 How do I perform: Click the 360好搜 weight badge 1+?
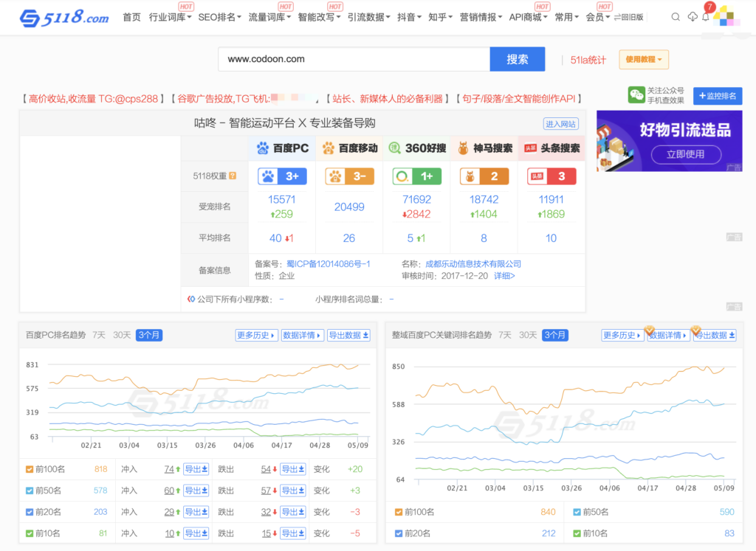coord(416,176)
